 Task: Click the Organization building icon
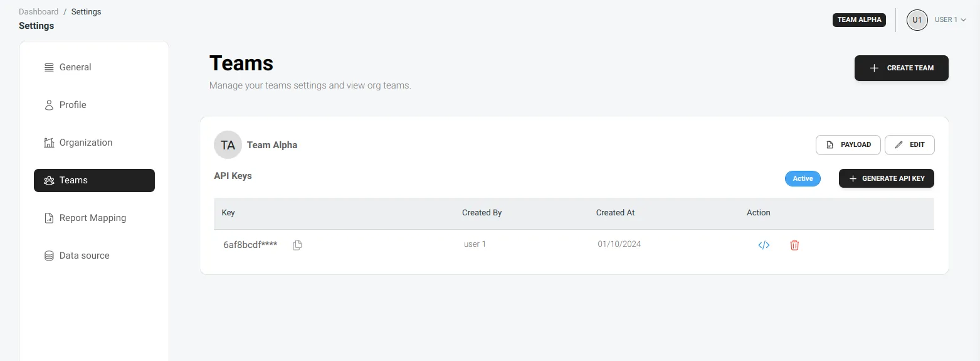click(x=49, y=143)
